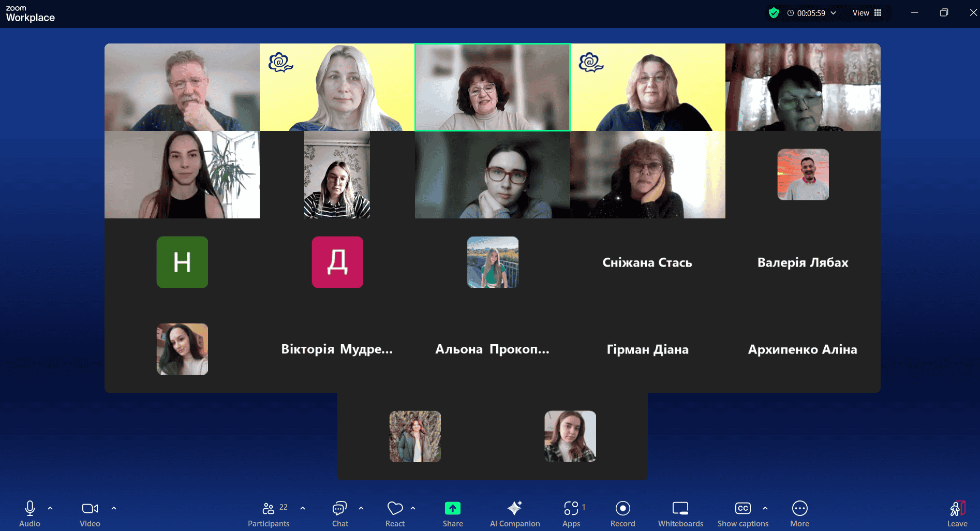Select the active speaker video with green border
980x531 pixels.
[493, 87]
